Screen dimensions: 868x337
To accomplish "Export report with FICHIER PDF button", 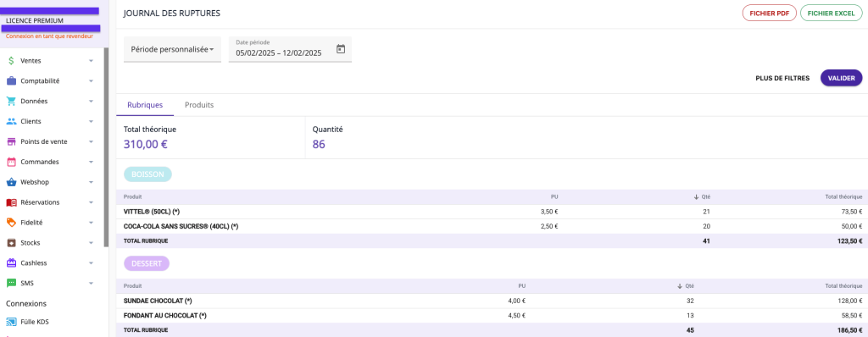I will (x=769, y=14).
